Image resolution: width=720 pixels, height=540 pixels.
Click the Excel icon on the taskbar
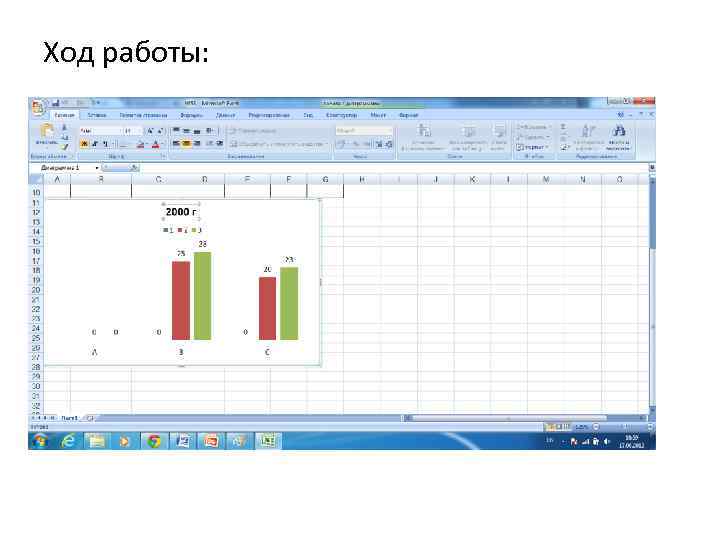(x=268, y=441)
